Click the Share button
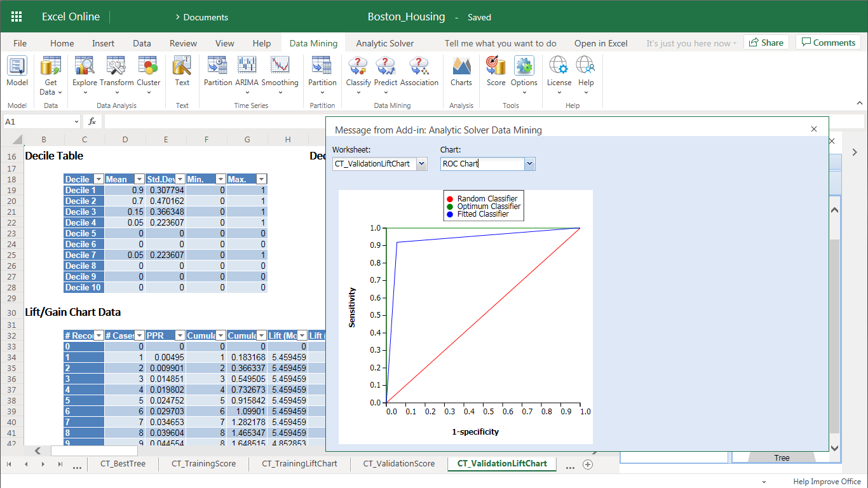The width and height of the screenshot is (868, 488). (766, 43)
